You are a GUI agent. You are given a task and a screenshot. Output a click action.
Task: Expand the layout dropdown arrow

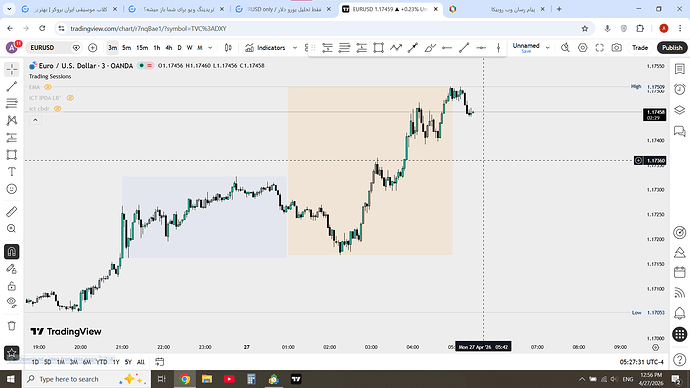coord(548,48)
